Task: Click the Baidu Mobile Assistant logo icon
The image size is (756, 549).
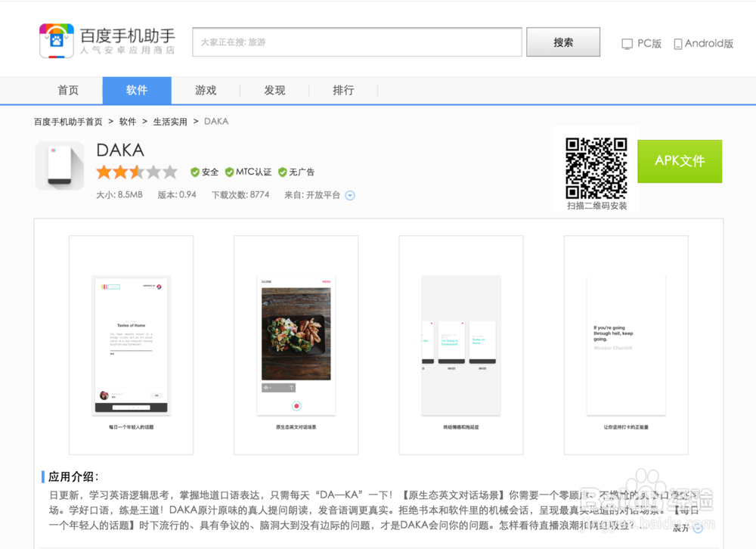Action: (57, 41)
